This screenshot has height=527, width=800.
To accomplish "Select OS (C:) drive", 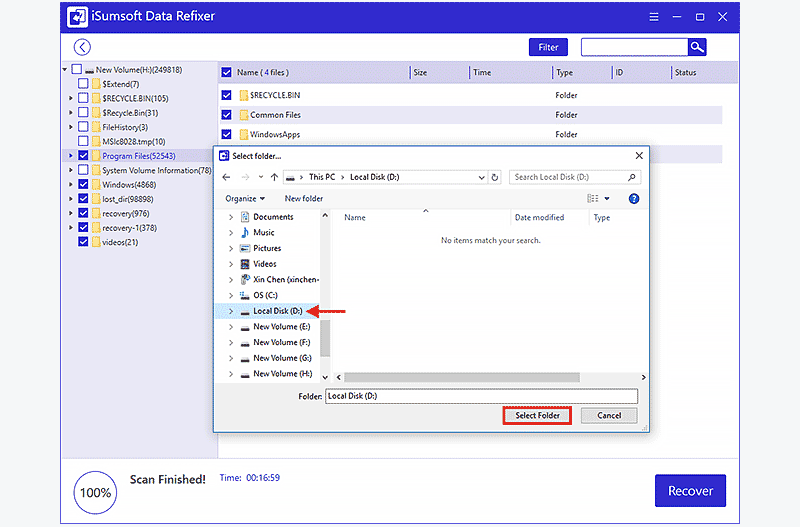I will [x=265, y=295].
